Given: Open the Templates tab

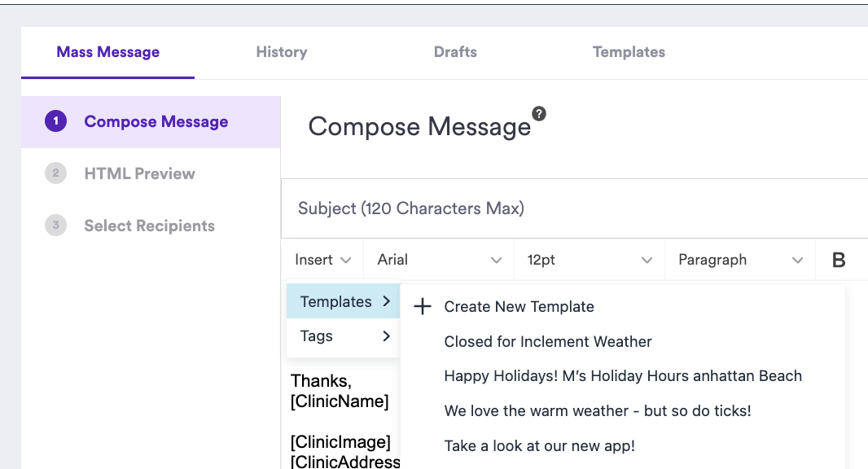Looking at the screenshot, I should click(629, 52).
